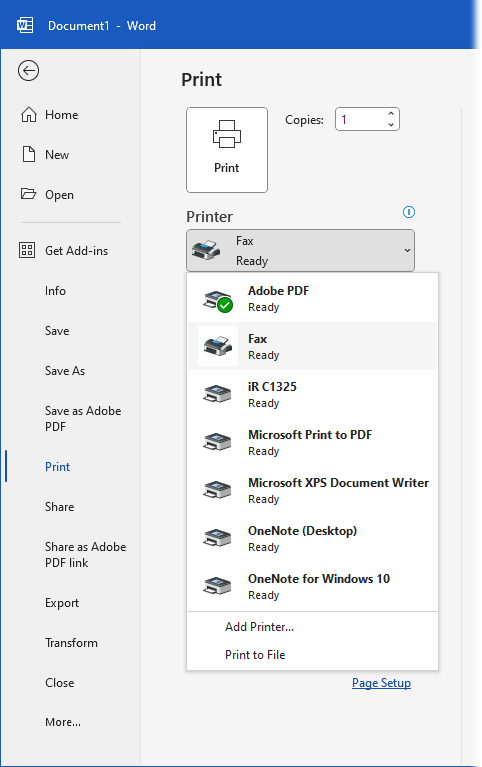Click the New blank page icon
The image size is (482, 767).
tap(29, 154)
